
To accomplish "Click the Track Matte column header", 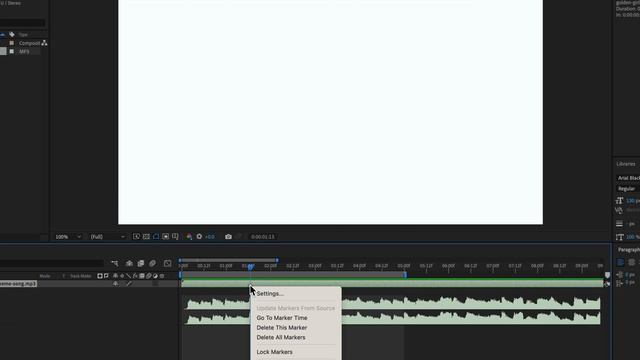I will click(x=80, y=276).
